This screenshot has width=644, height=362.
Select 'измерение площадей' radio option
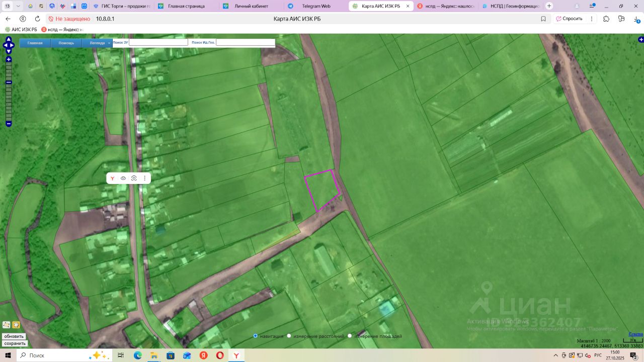(350, 336)
